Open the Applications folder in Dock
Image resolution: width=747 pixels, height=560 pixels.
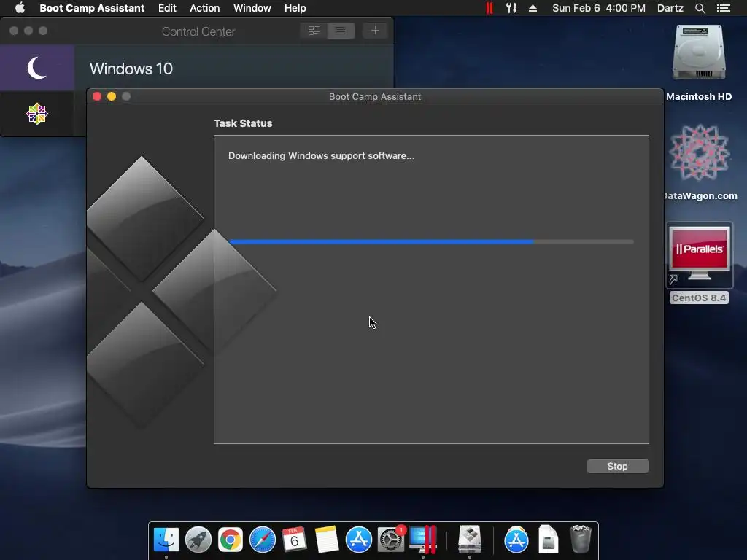coord(516,540)
